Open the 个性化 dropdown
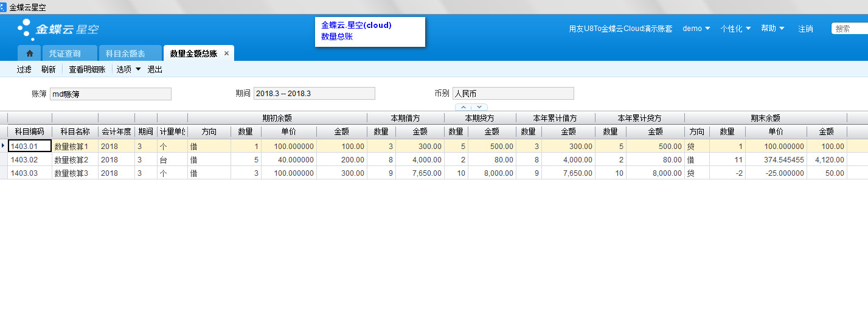 [735, 29]
